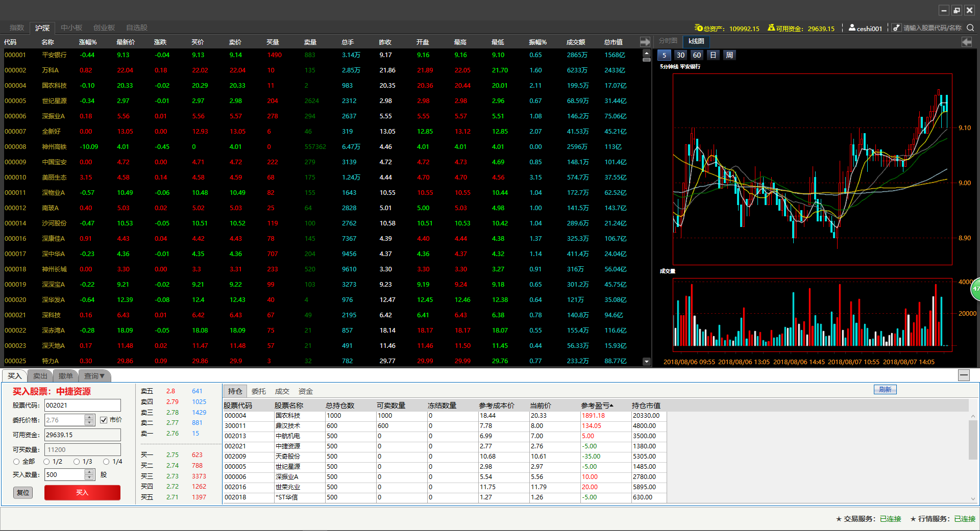Switch to weekly 周 K-line period
This screenshot has width=980, height=531.
[729, 55]
